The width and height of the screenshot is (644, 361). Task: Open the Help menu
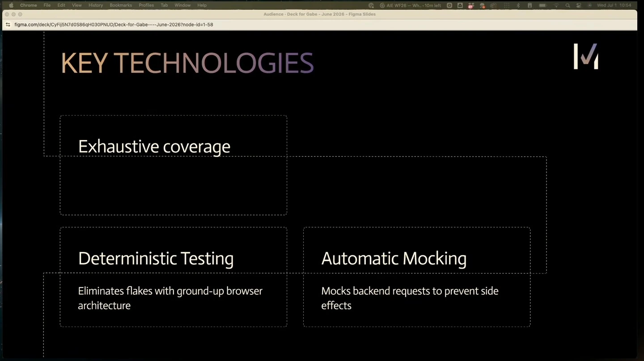click(202, 5)
